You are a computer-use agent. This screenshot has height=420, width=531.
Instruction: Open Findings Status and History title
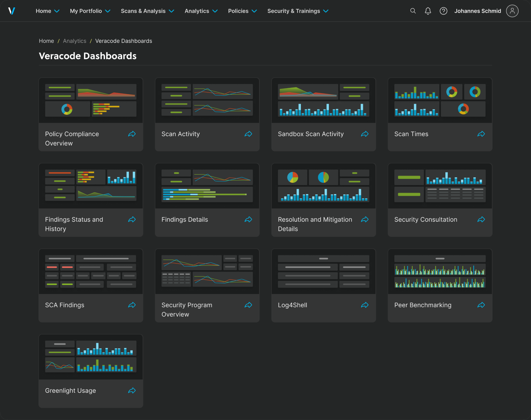pos(74,224)
